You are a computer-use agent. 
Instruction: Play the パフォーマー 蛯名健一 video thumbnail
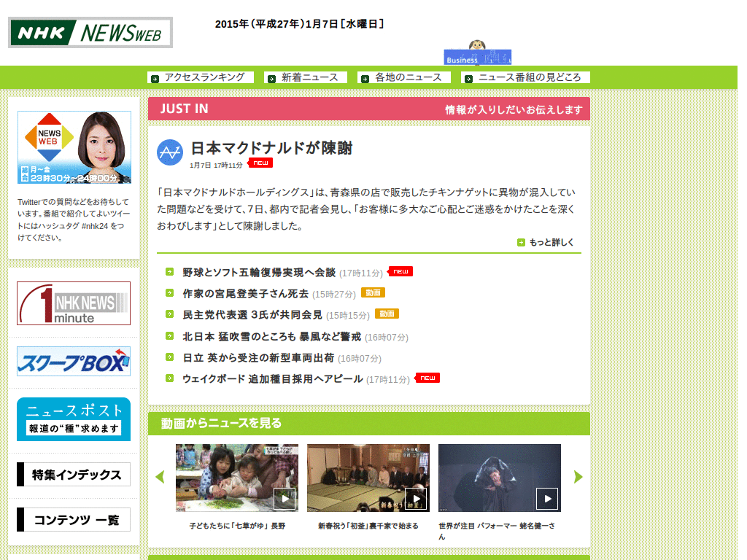click(500, 478)
